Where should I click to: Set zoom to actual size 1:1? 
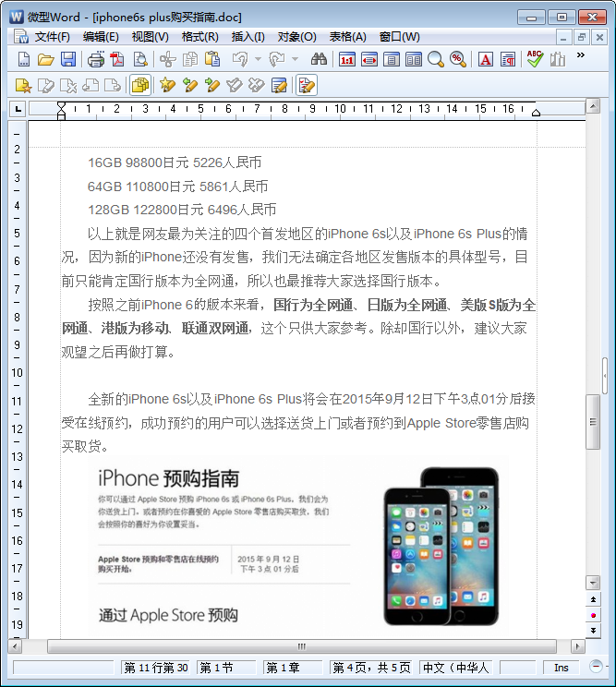(347, 59)
